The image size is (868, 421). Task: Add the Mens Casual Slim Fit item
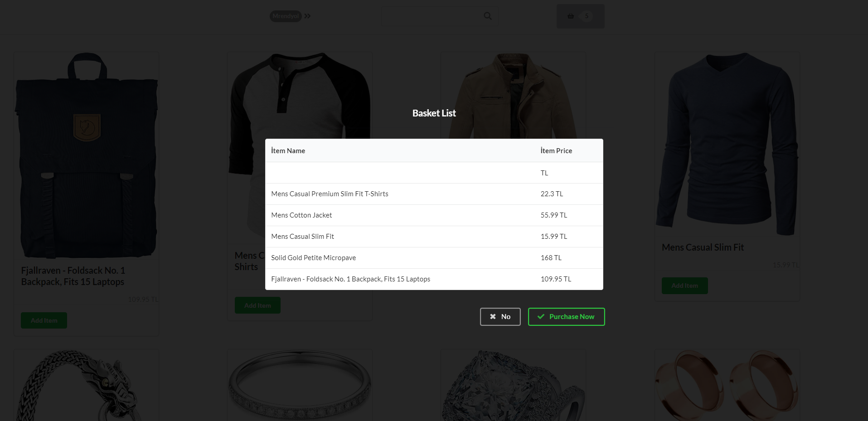pos(684,286)
